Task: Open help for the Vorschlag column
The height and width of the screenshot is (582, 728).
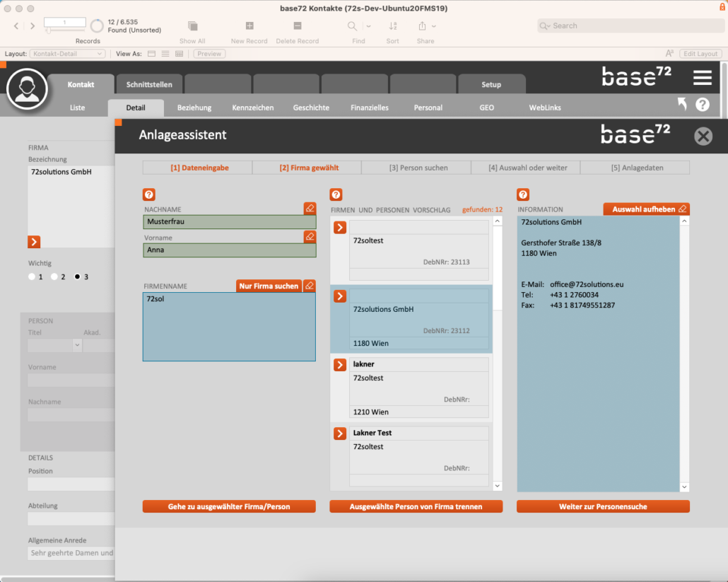Action: pyautogui.click(x=336, y=194)
